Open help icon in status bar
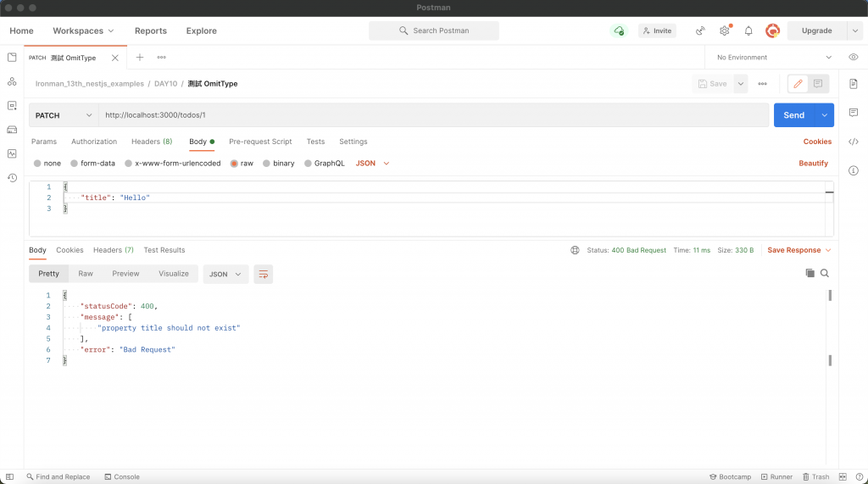This screenshot has height=484, width=868. (860, 477)
